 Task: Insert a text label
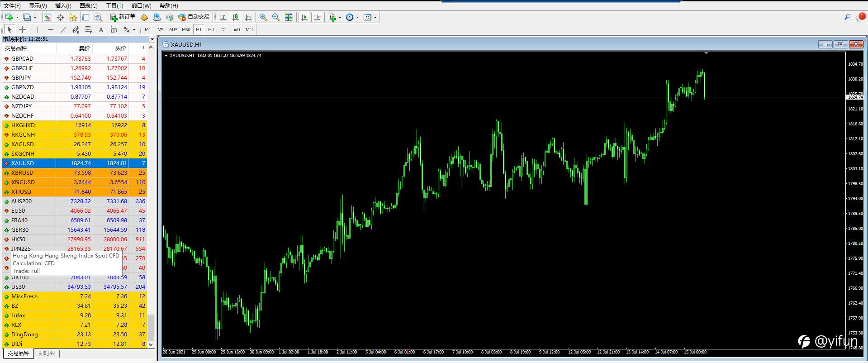tap(114, 29)
